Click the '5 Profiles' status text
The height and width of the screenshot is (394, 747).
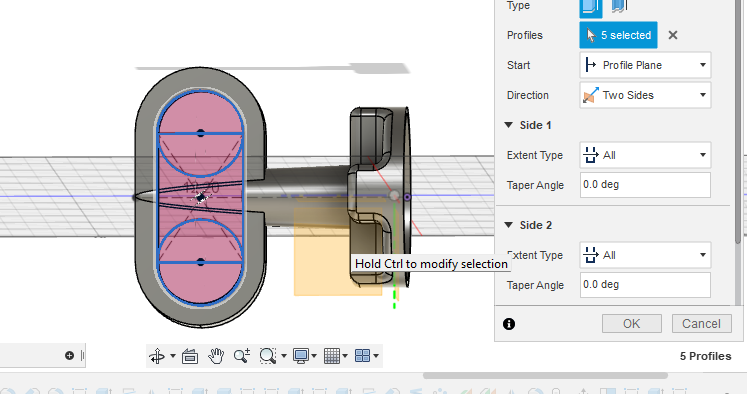705,356
